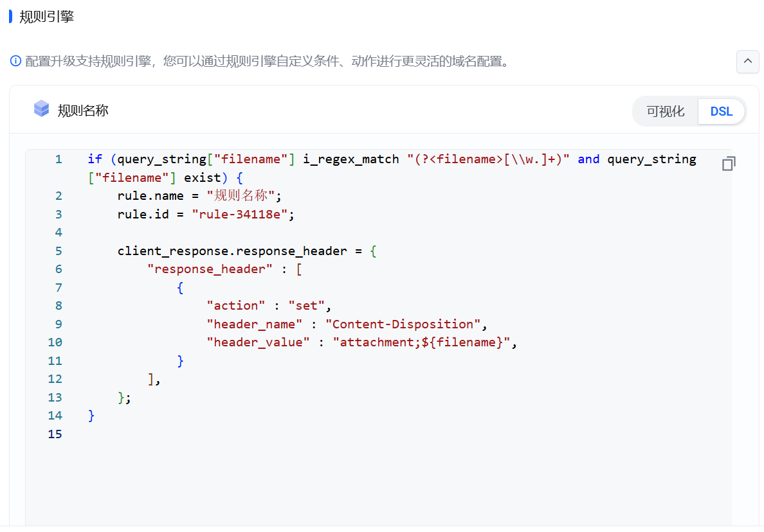Click the "Content-Disposition" header name string
This screenshot has height=532, width=764.
click(x=403, y=324)
